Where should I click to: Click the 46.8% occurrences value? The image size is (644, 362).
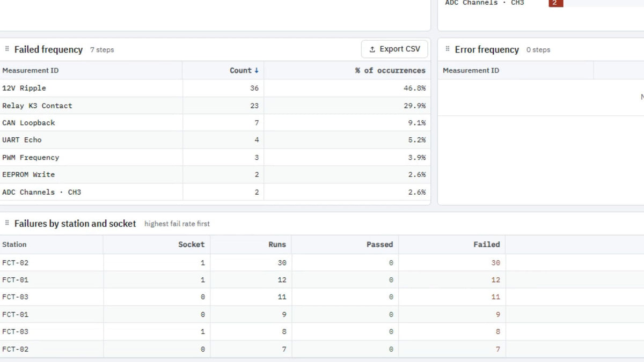(415, 88)
